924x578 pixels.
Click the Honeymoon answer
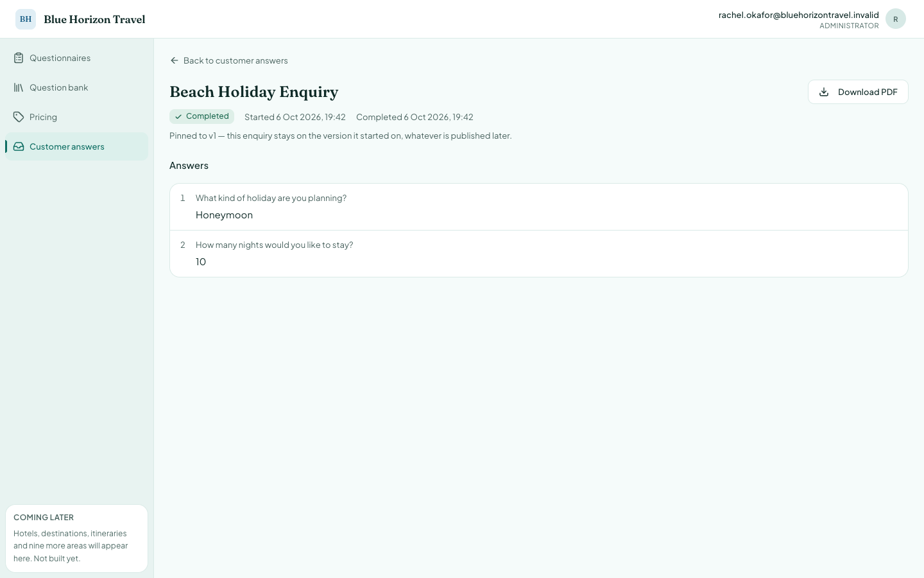tap(224, 215)
